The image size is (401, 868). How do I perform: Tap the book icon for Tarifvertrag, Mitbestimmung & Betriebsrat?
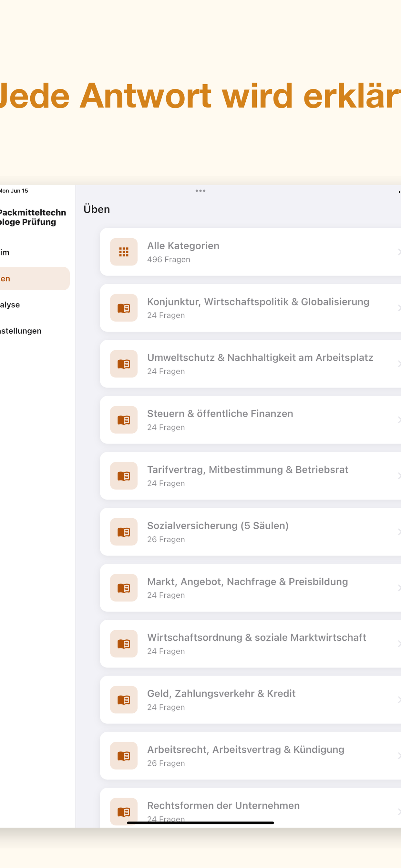[x=124, y=475]
